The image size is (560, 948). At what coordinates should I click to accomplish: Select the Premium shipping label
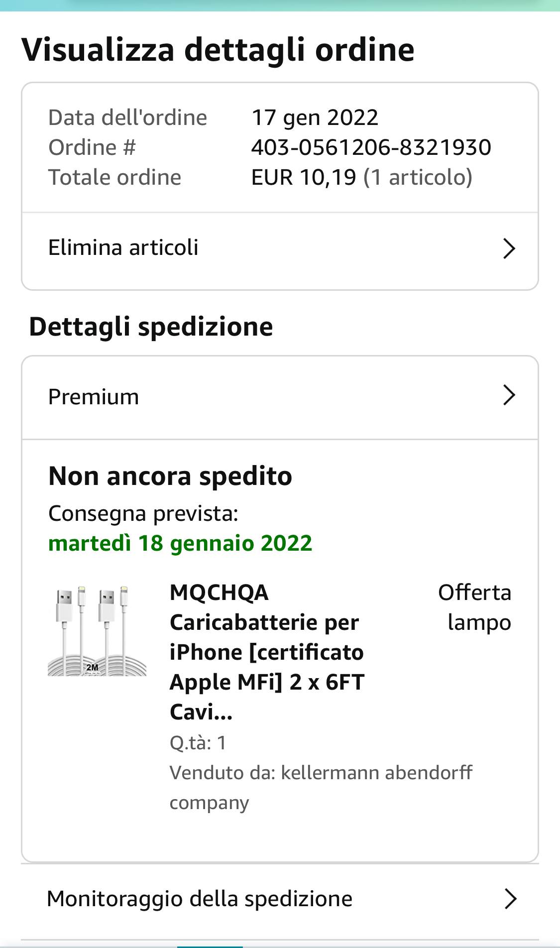(94, 397)
